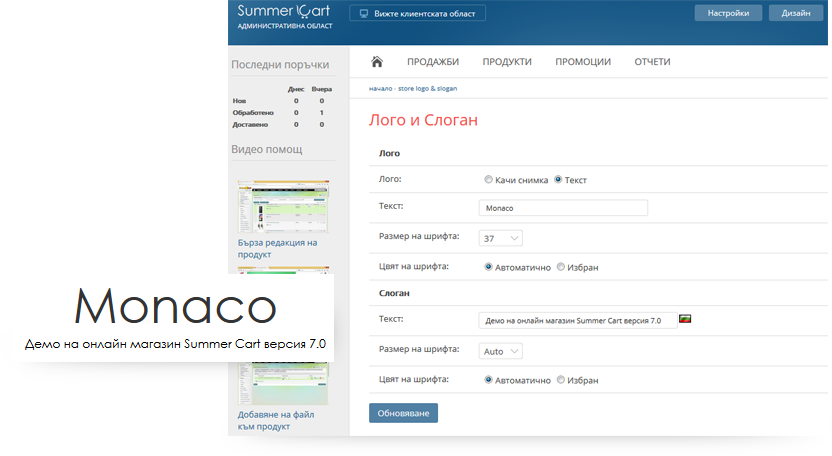This screenshot has width=832, height=456.
Task: Follow the 'начало' breadcrumb link
Action: tap(380, 89)
